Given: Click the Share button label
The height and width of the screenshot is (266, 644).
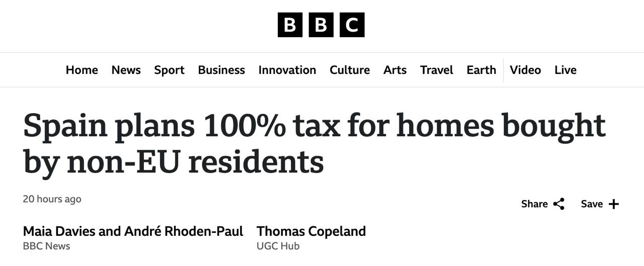Looking at the screenshot, I should [x=534, y=204].
